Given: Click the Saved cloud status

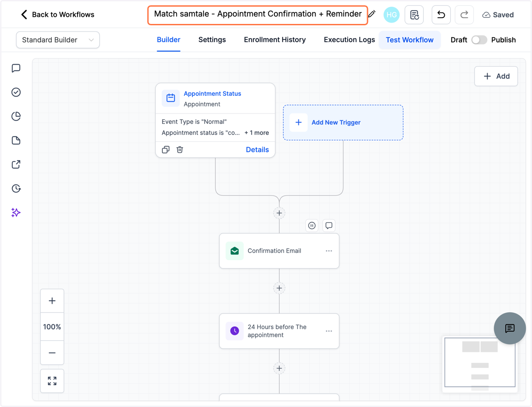Looking at the screenshot, I should click(498, 15).
